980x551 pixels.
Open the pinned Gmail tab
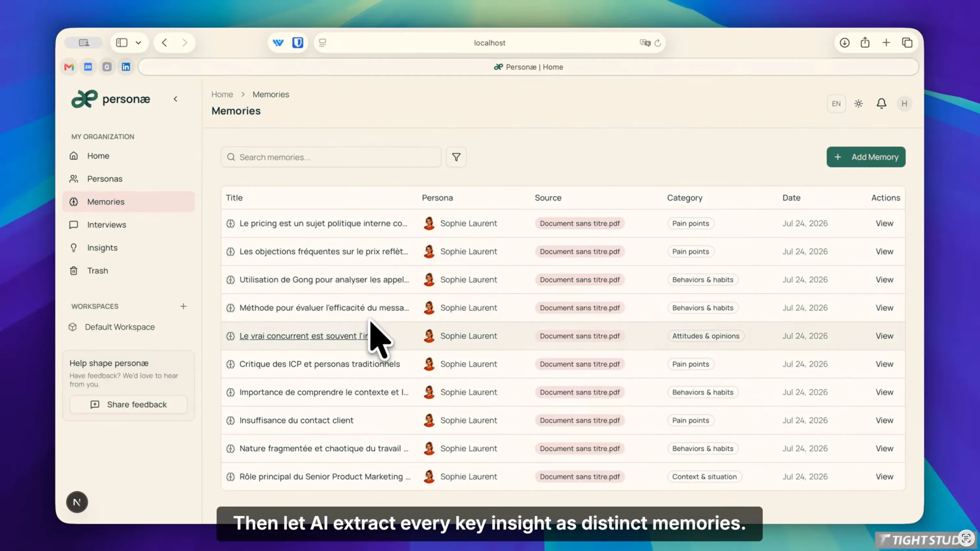[69, 67]
